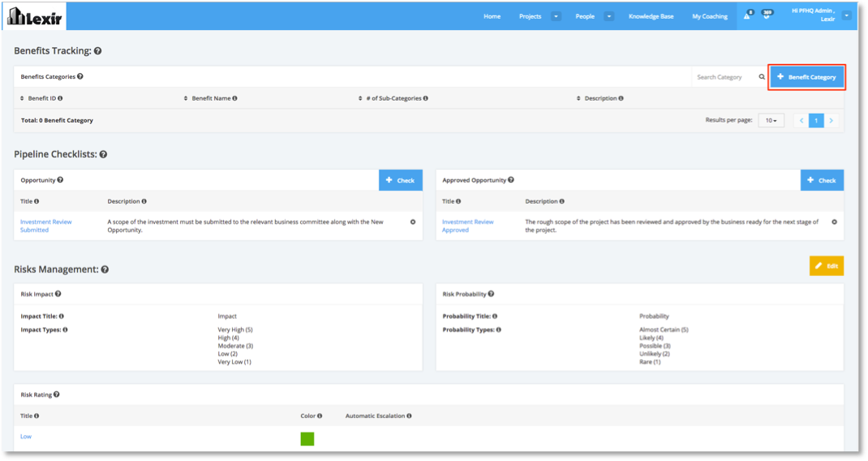Screen dimensions: 868x461
Task: Open Knowledge Base menu
Action: pos(651,16)
